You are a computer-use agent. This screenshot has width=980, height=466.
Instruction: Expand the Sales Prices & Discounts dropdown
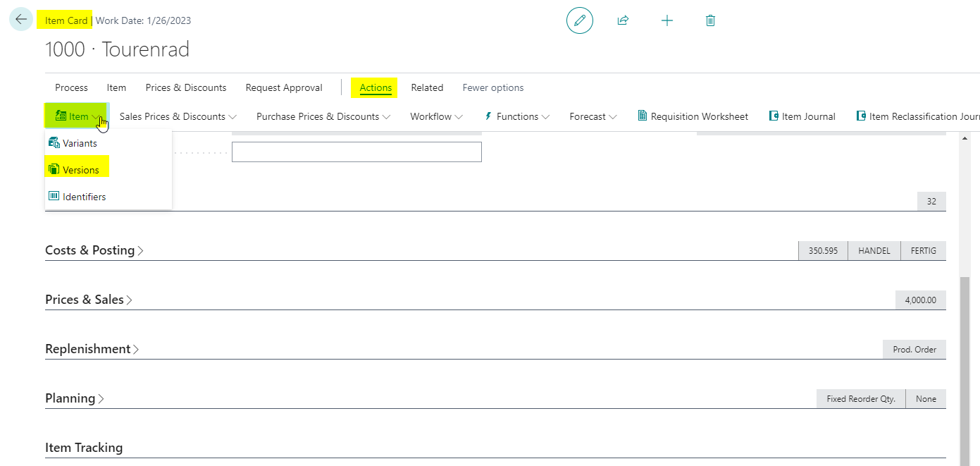click(178, 116)
